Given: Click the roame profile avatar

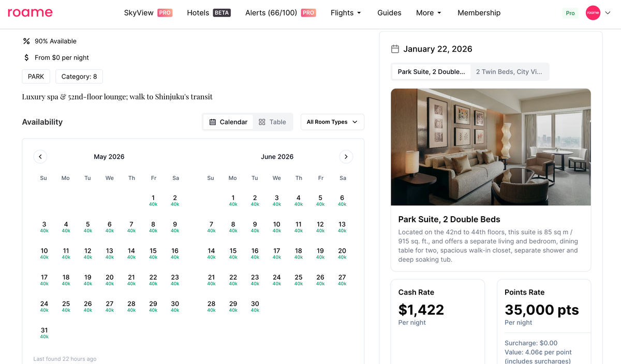Looking at the screenshot, I should [x=593, y=13].
